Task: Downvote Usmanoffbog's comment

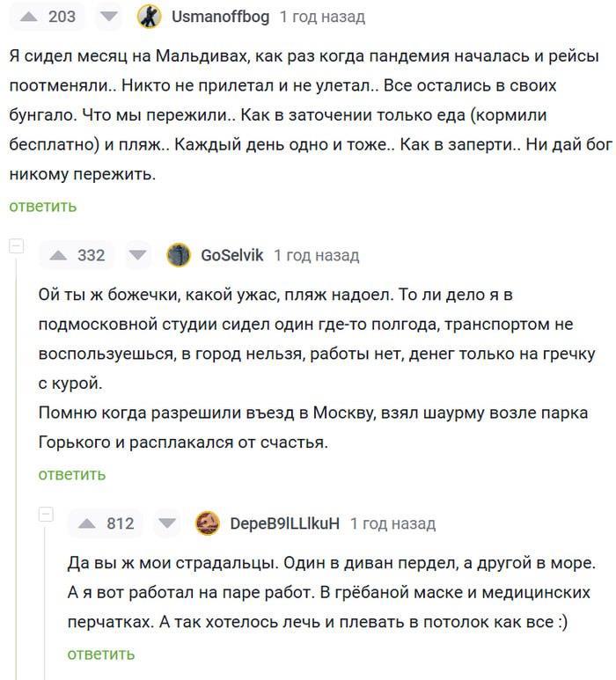Action: 108,17
